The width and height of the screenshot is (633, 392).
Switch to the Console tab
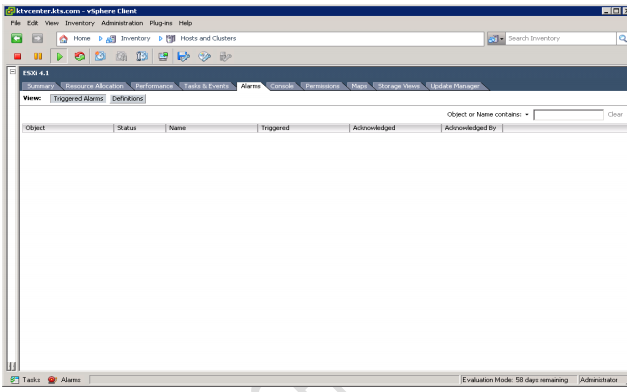pyautogui.click(x=282, y=86)
